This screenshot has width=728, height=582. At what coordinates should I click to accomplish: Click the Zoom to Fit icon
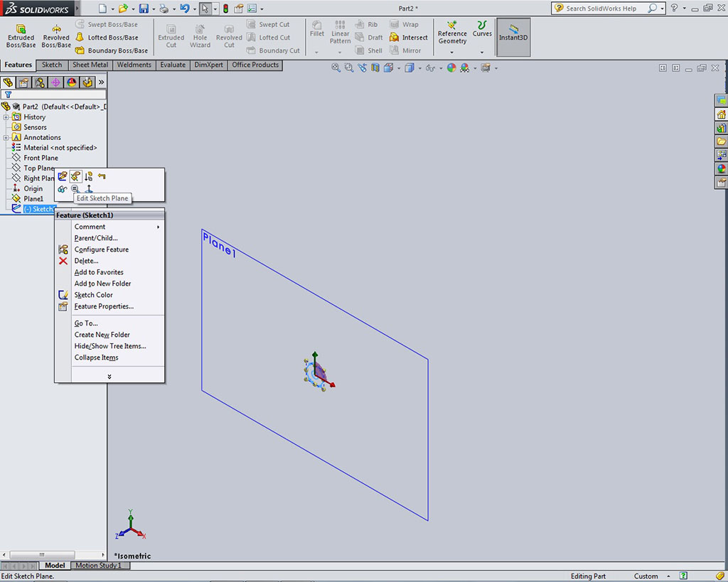coord(336,68)
